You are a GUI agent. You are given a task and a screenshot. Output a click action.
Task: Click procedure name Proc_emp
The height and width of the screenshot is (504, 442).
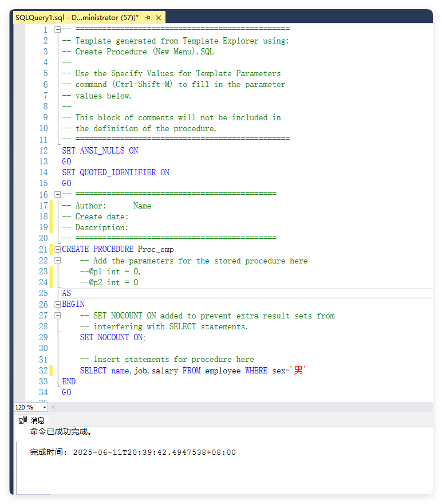pos(156,250)
